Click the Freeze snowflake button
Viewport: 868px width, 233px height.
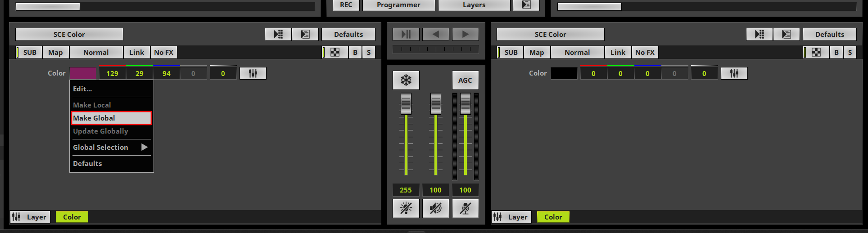tap(406, 81)
